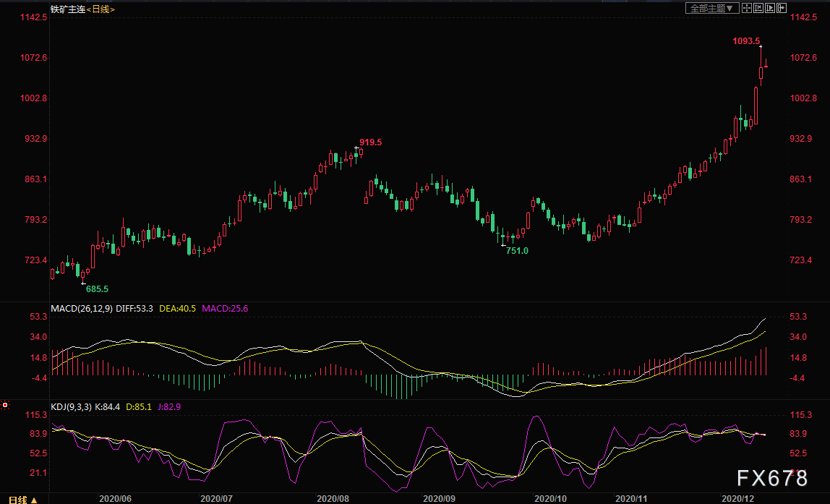Click the 1093.5 high price marker

pyautogui.click(x=746, y=40)
